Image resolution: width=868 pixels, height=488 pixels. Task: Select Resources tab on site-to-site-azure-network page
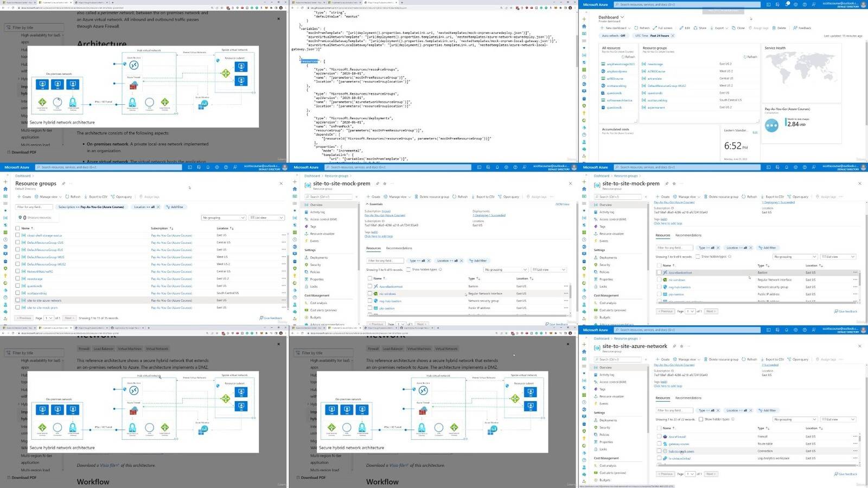click(x=663, y=398)
